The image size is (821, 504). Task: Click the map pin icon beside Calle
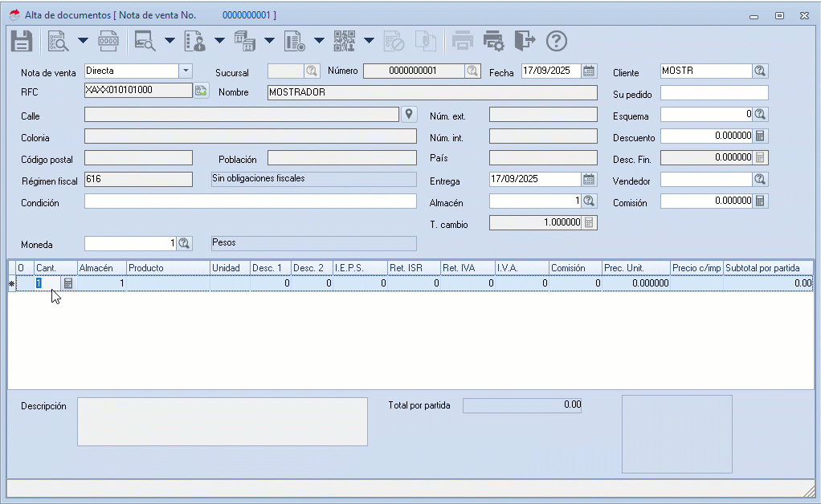click(x=408, y=114)
